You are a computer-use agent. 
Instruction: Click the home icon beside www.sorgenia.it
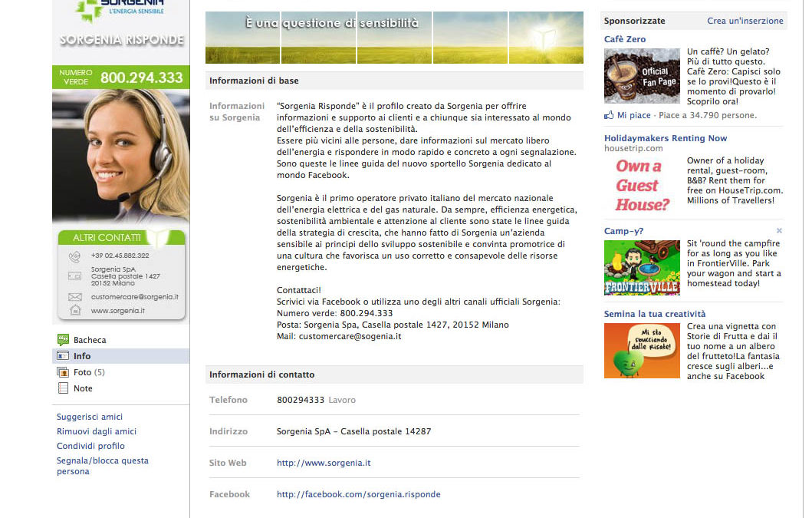click(75, 311)
